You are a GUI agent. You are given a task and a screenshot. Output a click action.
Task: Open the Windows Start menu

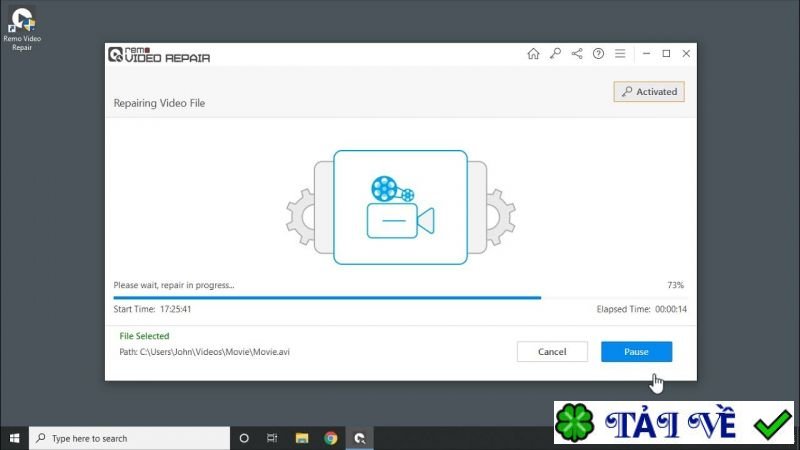click(x=14, y=438)
